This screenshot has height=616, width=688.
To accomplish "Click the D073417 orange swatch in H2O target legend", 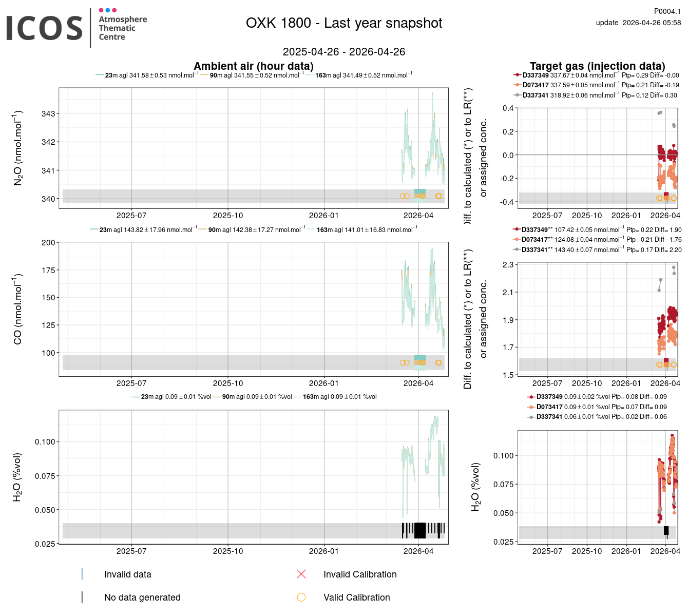I will click(531, 407).
